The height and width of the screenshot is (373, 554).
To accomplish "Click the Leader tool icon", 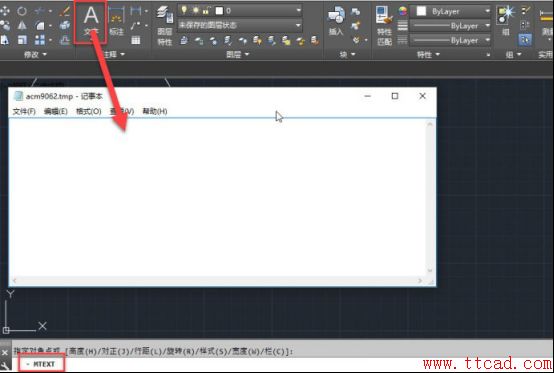I will 135,25.
